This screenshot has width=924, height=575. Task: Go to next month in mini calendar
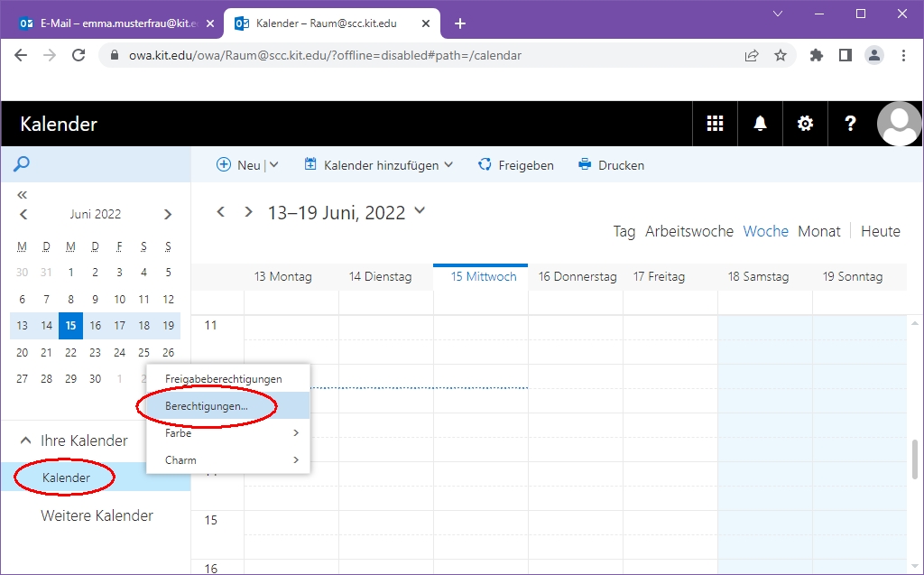[168, 214]
